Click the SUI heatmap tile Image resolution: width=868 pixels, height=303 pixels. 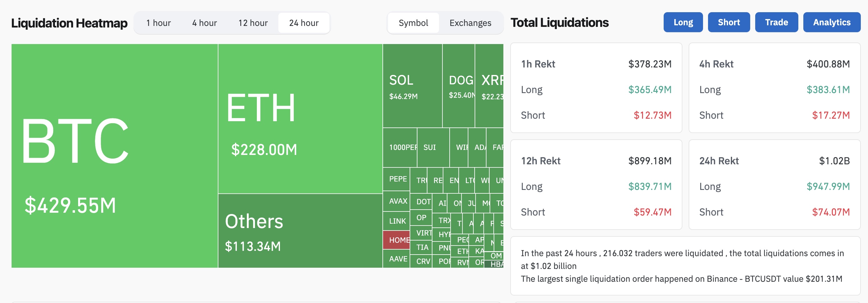[x=433, y=148]
